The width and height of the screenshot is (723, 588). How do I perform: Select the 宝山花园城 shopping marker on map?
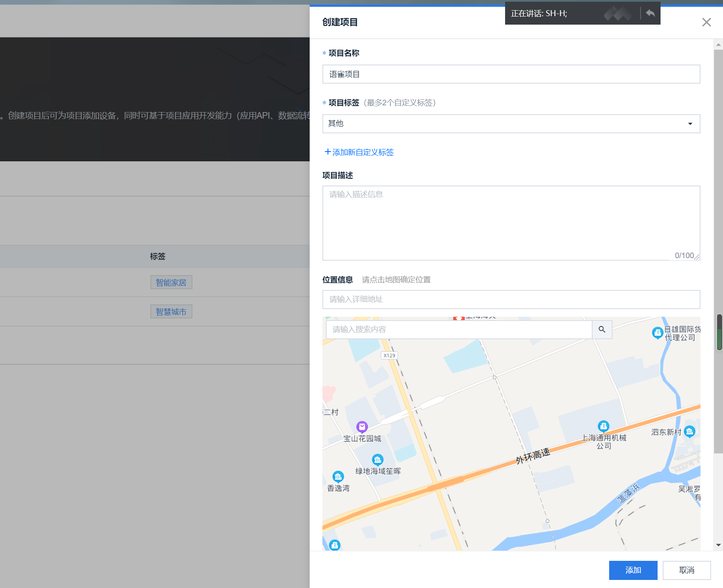pyautogui.click(x=362, y=427)
